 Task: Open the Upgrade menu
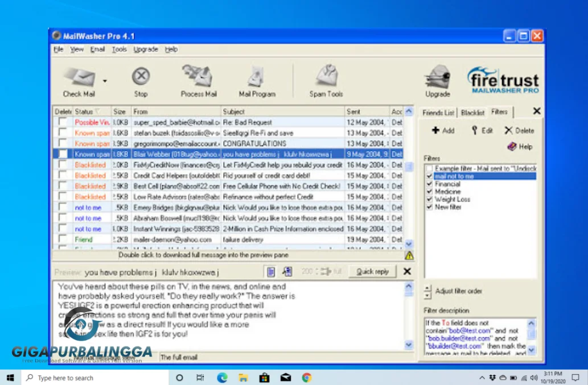pos(146,49)
